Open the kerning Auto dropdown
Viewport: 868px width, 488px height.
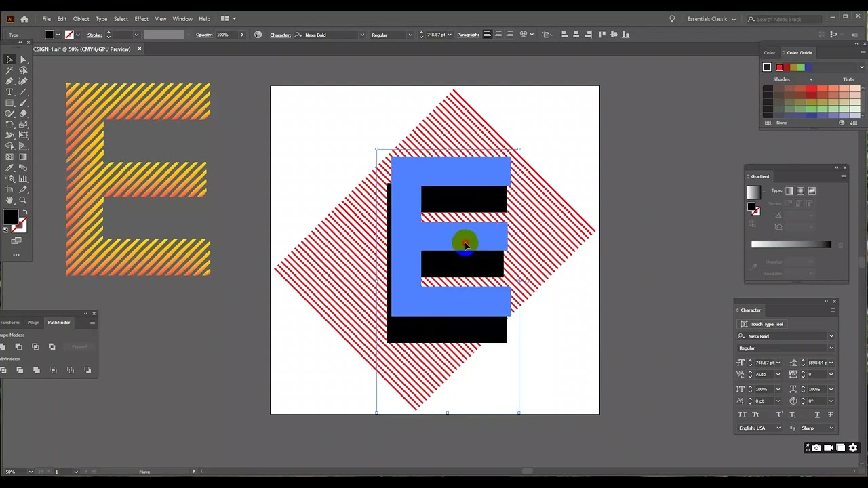coord(778,374)
